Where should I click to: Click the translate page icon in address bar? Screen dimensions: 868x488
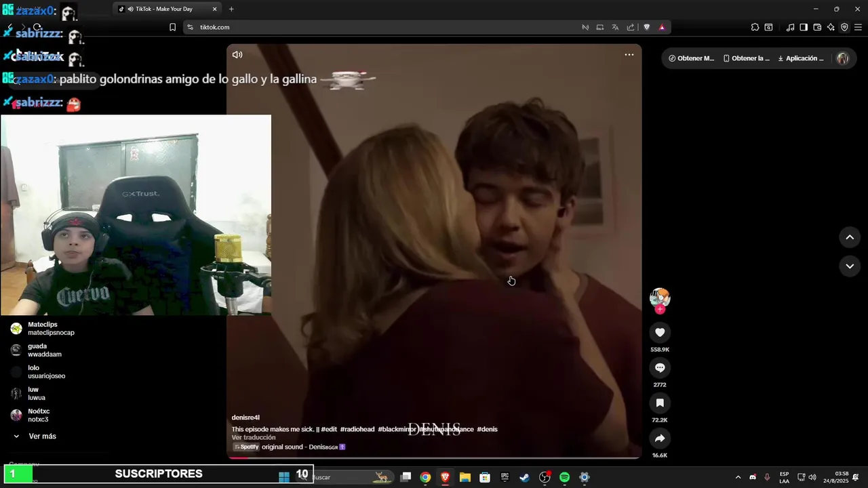pyautogui.click(x=615, y=27)
